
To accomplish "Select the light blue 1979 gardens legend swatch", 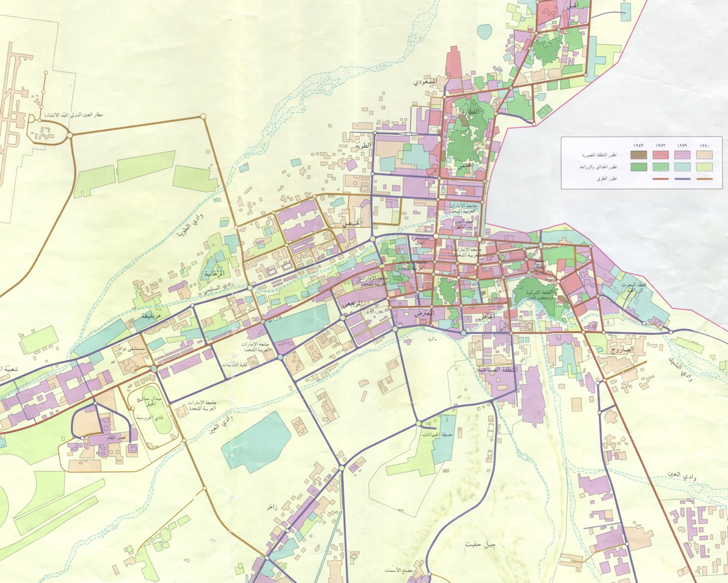I will [682, 167].
